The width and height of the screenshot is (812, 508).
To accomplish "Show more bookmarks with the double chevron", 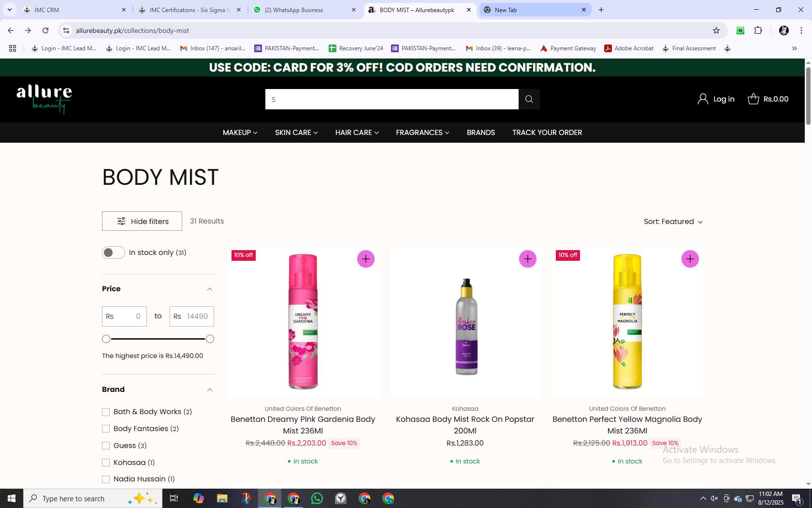I will 794,48.
